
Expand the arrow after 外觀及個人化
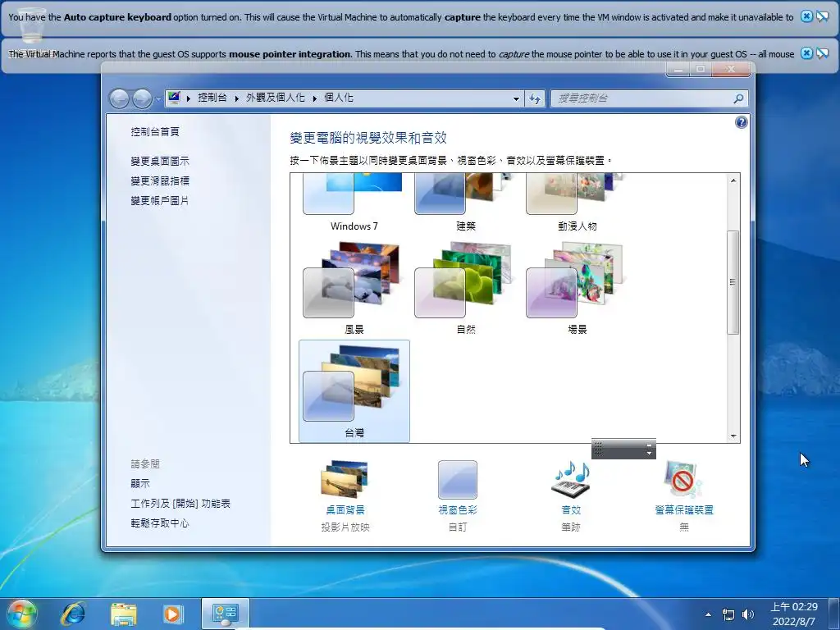315,98
